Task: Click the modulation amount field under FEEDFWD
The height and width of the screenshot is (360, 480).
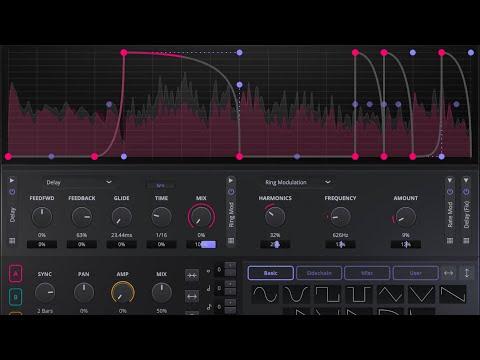Action: (42, 244)
